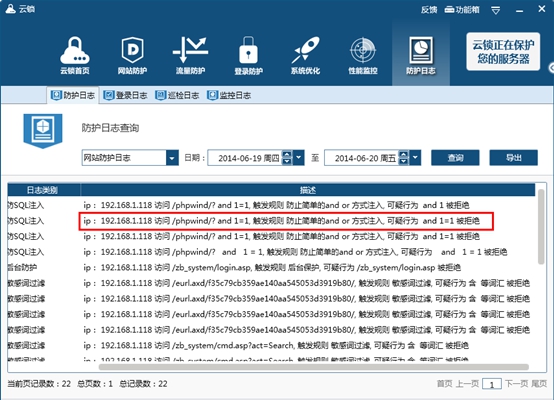Viewport: 554px width, 400px height.
Task: Open the end date calendar dropdown
Action: tap(415, 158)
